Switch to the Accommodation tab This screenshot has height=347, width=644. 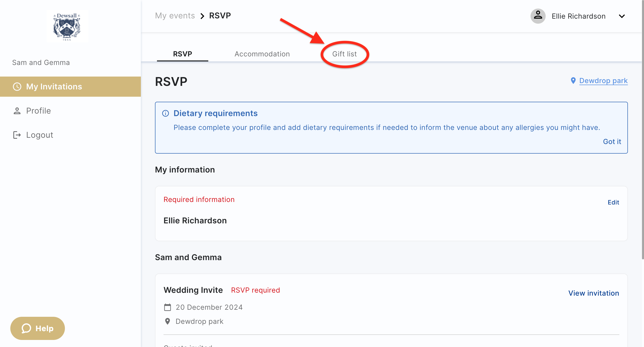click(x=262, y=54)
